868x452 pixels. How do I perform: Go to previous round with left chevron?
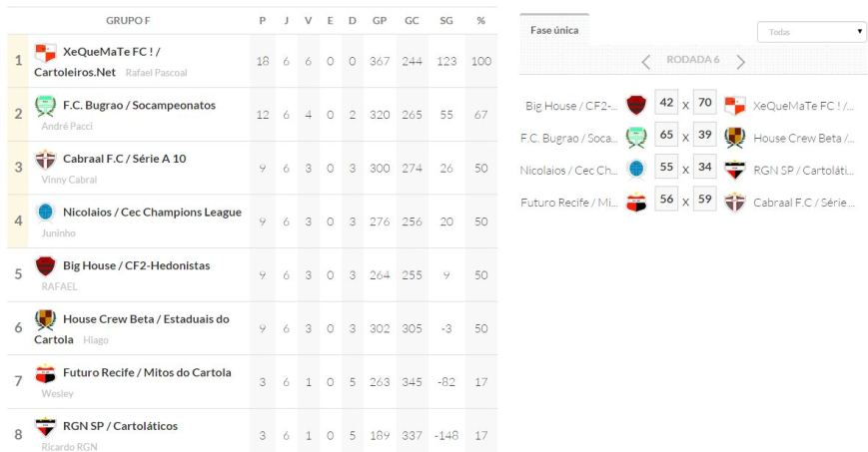(646, 61)
